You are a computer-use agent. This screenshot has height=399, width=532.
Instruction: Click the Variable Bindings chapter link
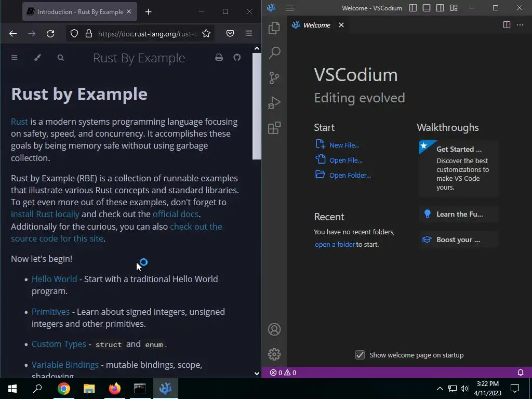tap(65, 365)
